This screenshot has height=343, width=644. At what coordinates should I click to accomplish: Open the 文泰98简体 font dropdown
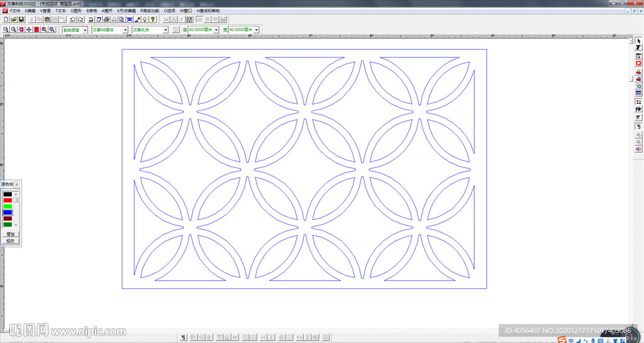125,30
